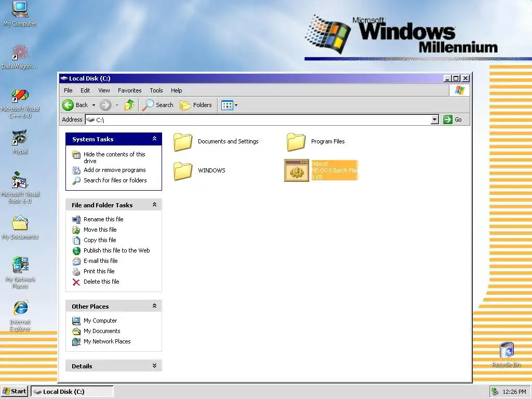Click the taskbar clock 12:26 PM

coord(514,392)
